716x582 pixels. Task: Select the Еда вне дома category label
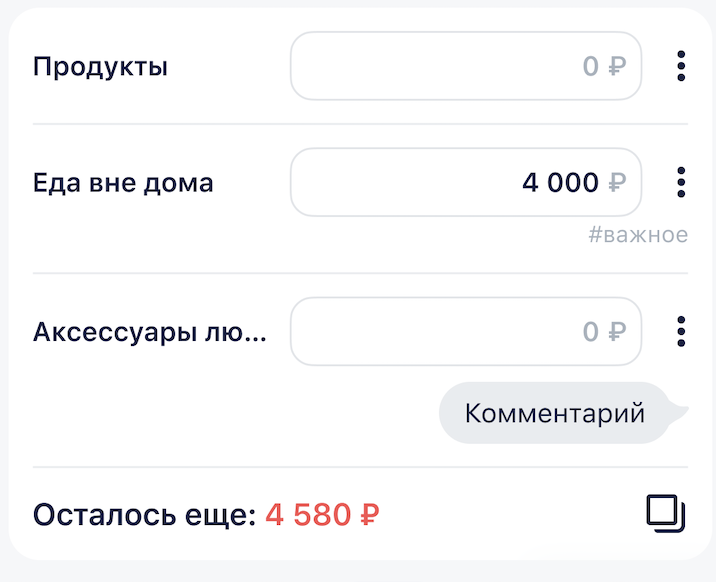coord(123,183)
